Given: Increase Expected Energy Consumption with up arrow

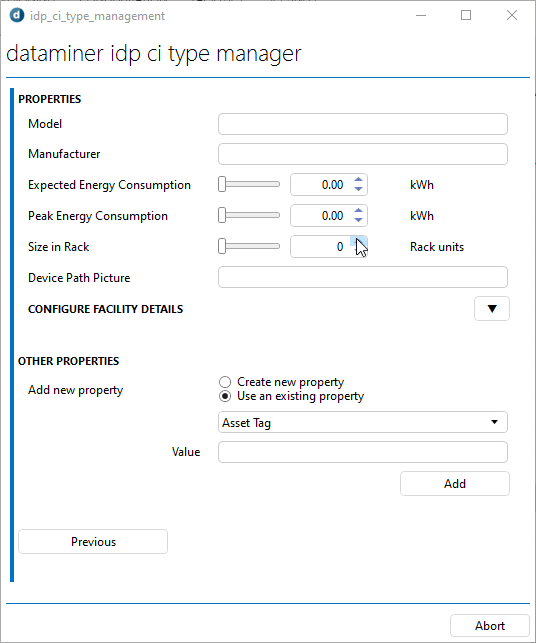Looking at the screenshot, I should [x=358, y=180].
